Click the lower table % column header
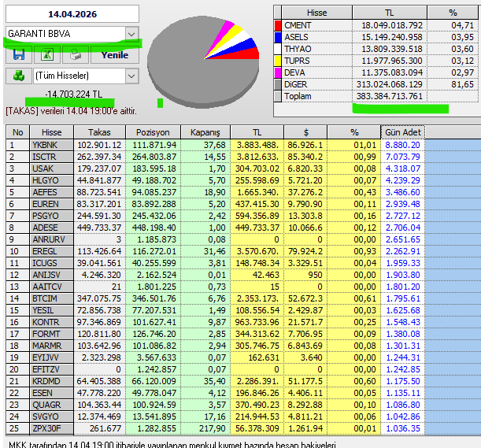Image resolution: width=481 pixels, height=448 pixels. point(354,132)
